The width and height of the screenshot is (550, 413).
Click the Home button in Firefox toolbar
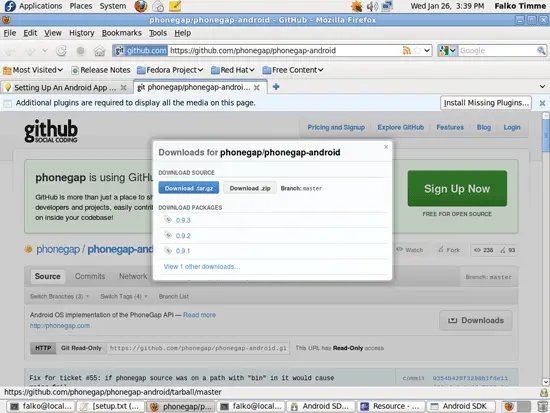coord(100,51)
